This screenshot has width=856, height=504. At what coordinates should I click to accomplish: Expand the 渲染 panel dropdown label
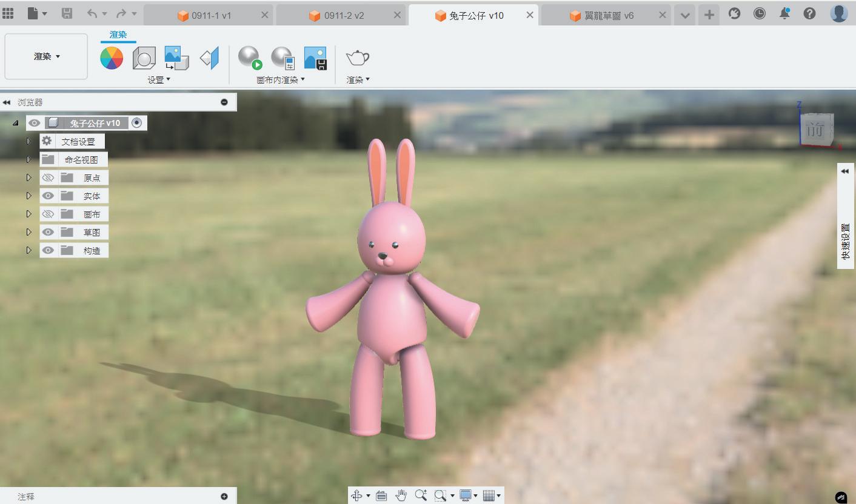358,79
